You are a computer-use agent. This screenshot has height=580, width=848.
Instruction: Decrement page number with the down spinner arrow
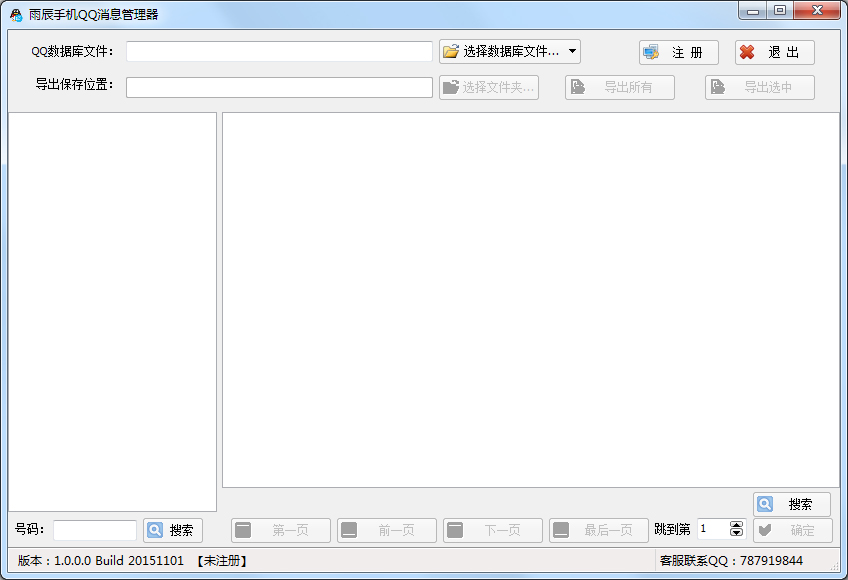pos(735,535)
